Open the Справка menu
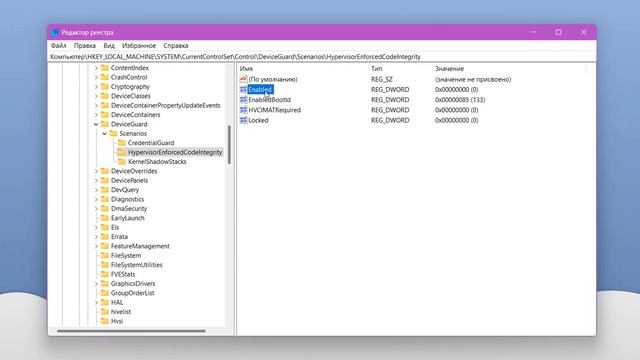The height and width of the screenshot is (360, 640). tap(176, 46)
